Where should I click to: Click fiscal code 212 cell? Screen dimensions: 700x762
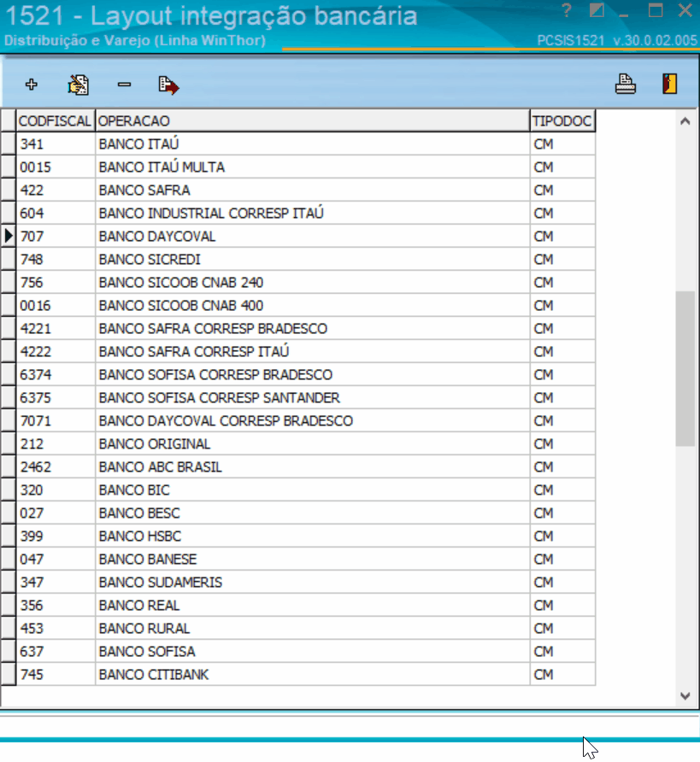click(x=56, y=444)
